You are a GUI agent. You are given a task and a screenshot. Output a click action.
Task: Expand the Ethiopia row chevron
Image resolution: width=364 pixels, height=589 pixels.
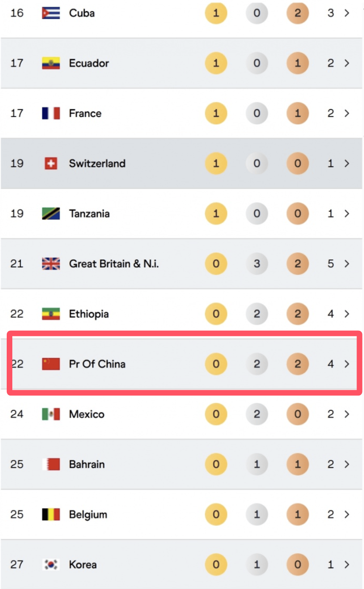coord(347,314)
